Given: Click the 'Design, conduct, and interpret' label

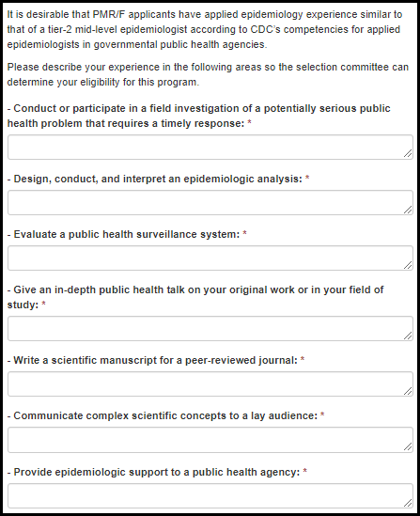Looking at the screenshot, I should [158, 179].
